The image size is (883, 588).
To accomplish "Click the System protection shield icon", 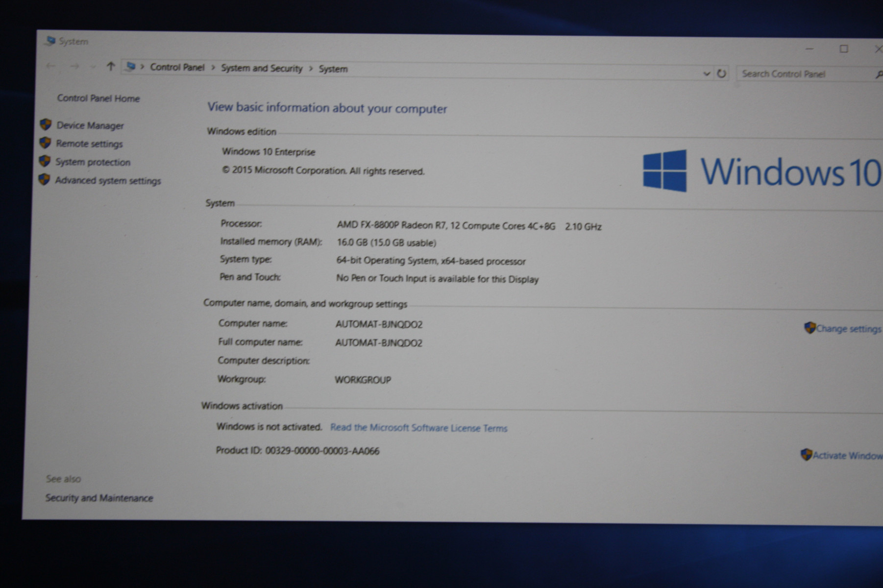I will coord(45,161).
